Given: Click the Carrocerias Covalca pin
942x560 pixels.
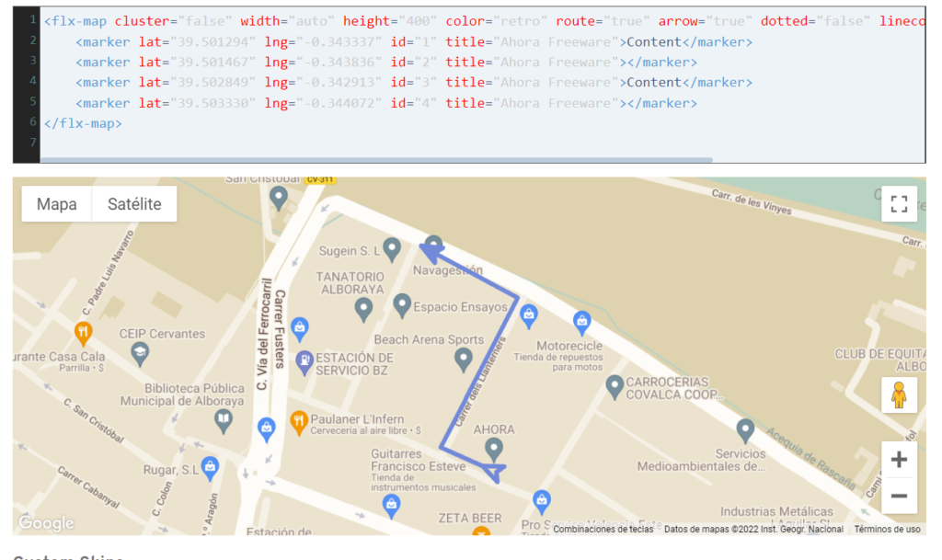Looking at the screenshot, I should 615,387.
